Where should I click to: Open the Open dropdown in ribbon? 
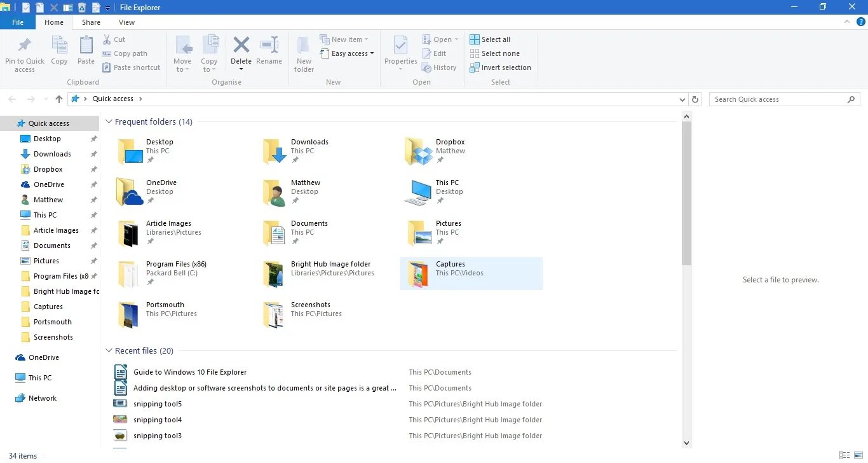pos(440,39)
